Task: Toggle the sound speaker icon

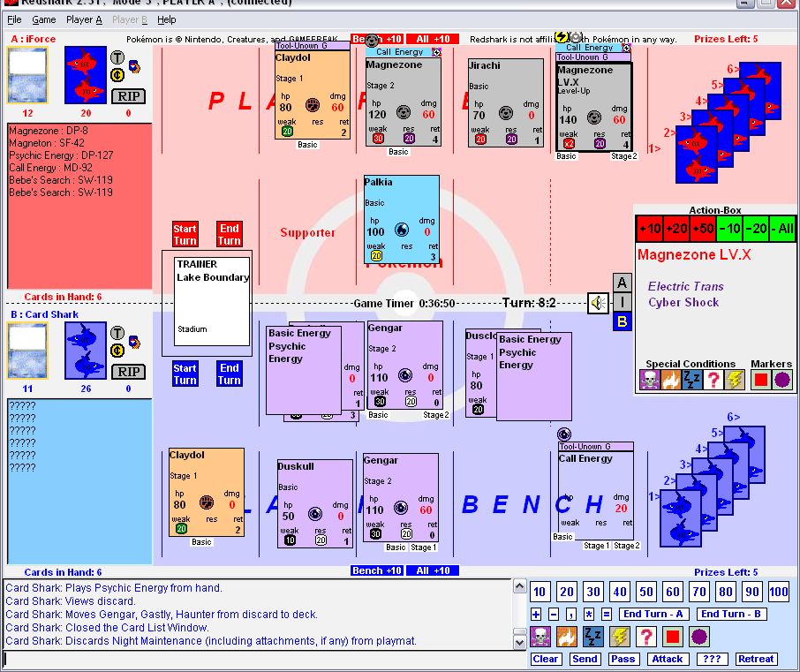Action: (598, 304)
